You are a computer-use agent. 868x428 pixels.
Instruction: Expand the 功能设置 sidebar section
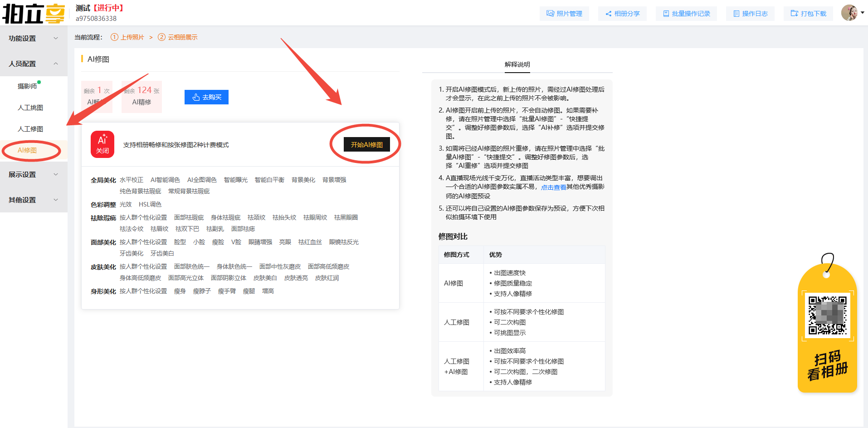[34, 39]
